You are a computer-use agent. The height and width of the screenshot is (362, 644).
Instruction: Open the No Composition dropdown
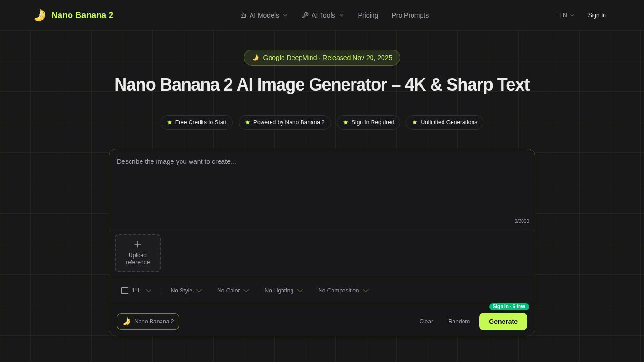pos(343,291)
